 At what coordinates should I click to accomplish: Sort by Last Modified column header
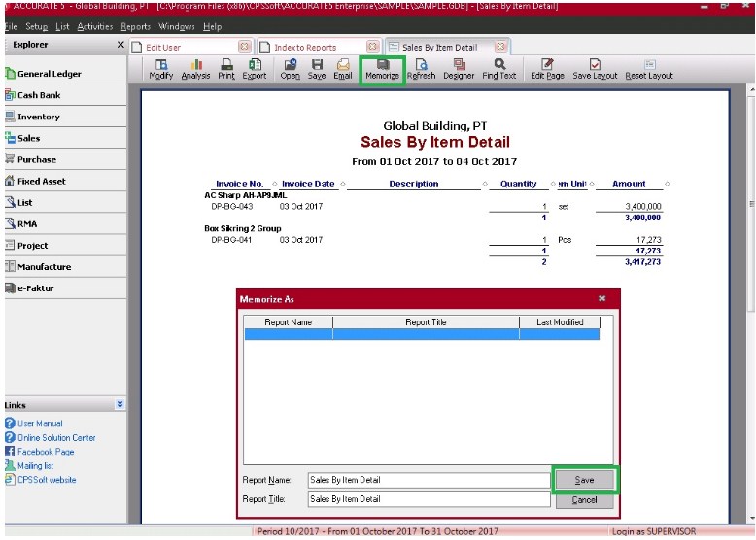(561, 321)
